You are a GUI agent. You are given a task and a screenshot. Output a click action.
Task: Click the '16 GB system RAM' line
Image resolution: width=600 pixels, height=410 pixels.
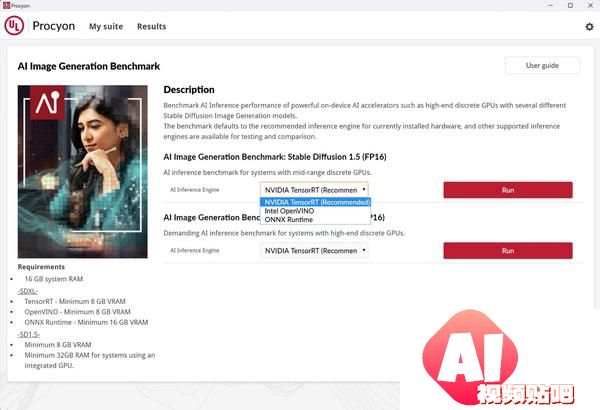click(54, 279)
